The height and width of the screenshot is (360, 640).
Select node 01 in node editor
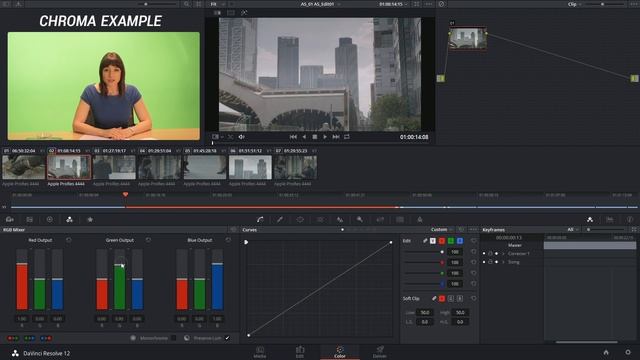pyautogui.click(x=468, y=38)
